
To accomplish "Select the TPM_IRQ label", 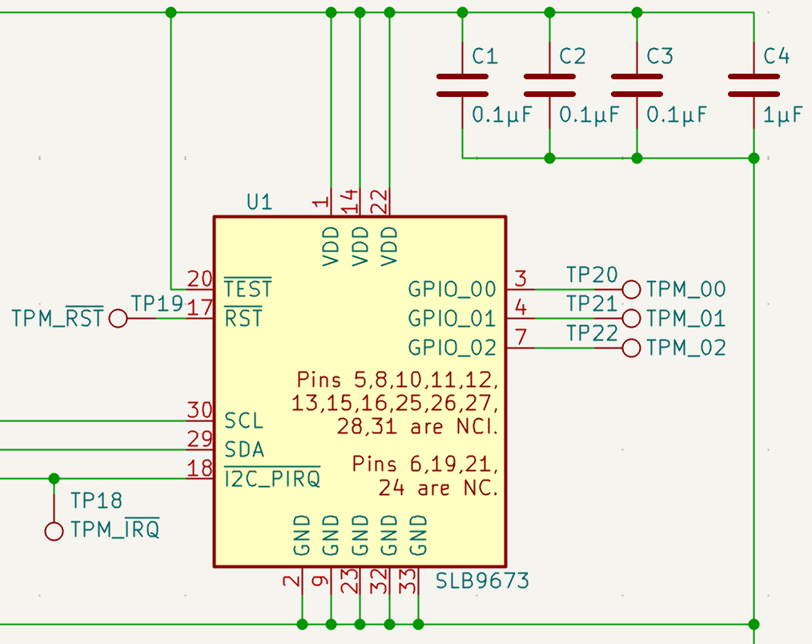I will pyautogui.click(x=115, y=529).
